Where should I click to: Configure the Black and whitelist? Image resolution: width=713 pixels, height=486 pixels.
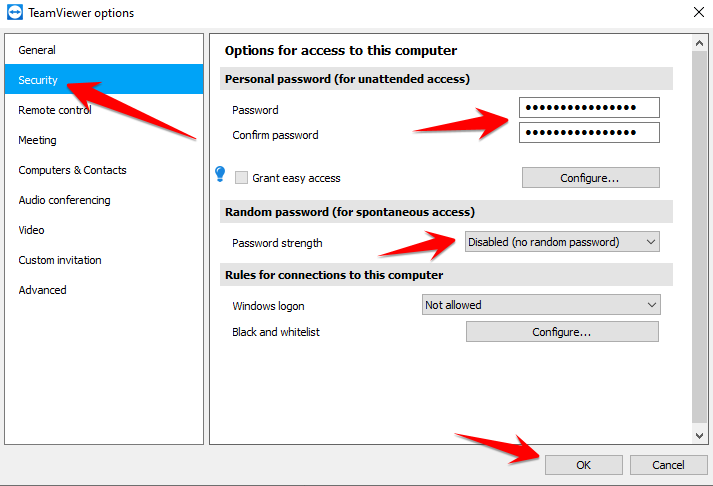pyautogui.click(x=562, y=332)
